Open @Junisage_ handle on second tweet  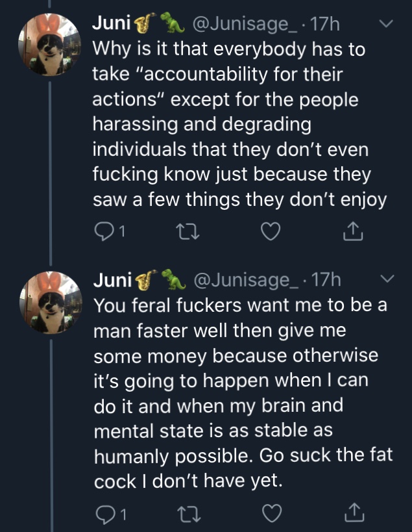coord(247,279)
